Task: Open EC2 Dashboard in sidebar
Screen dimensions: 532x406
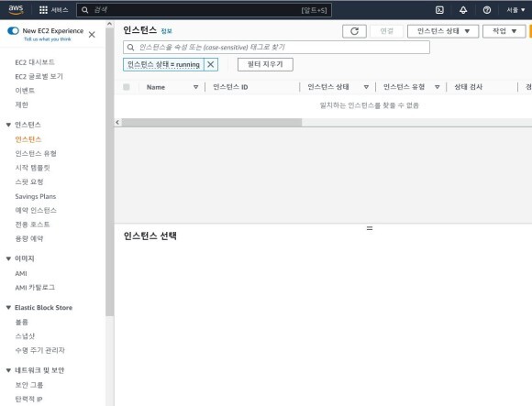Action: point(35,62)
